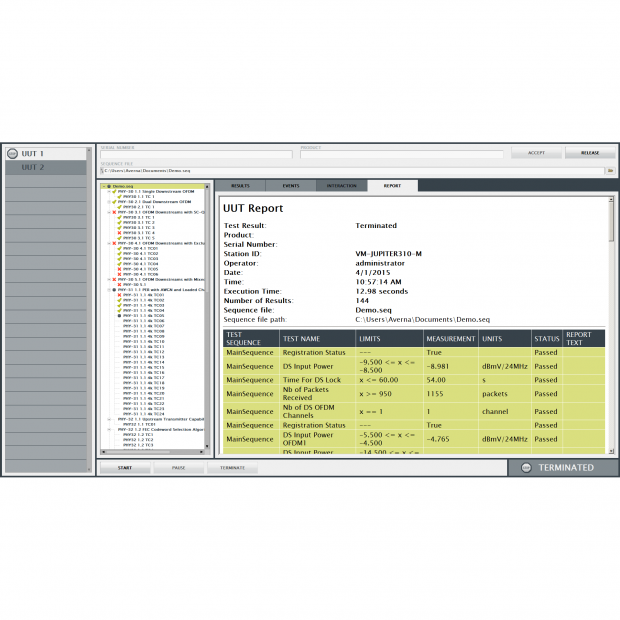Click the browse folder icon for sequence file
The width and height of the screenshot is (620, 620).
(609, 171)
